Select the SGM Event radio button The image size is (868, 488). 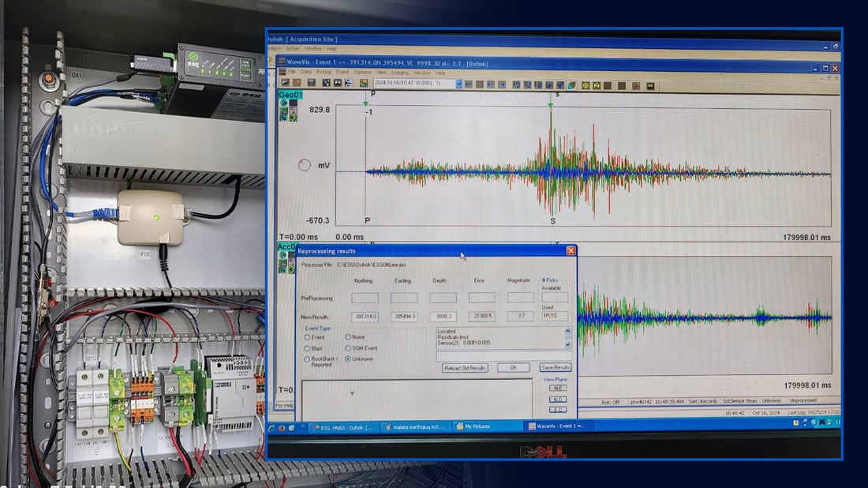pos(348,348)
